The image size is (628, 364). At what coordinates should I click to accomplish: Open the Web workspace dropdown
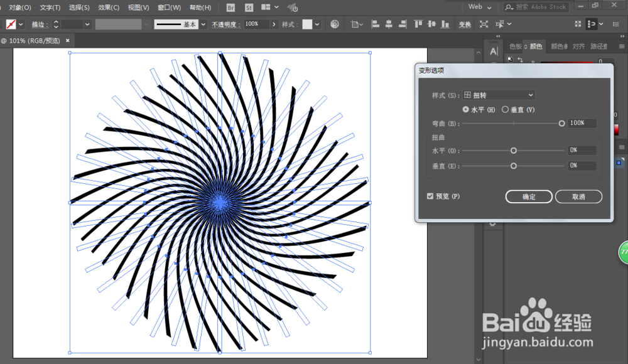479,7
